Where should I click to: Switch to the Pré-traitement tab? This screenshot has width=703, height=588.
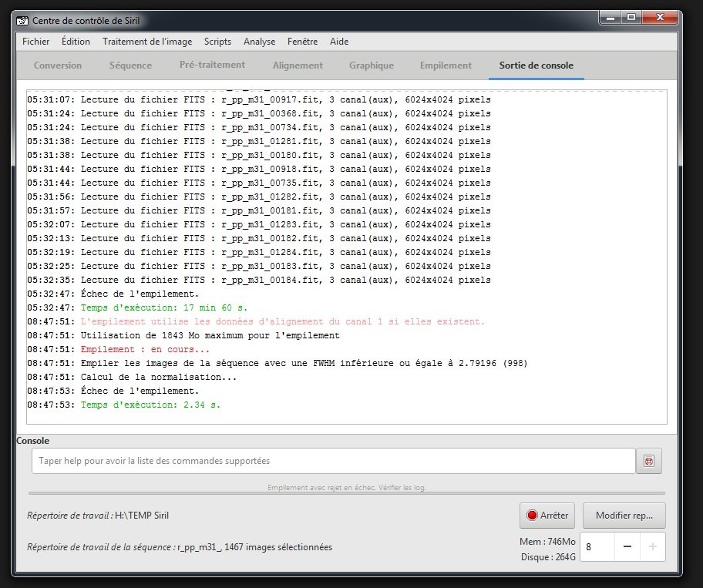(212, 65)
